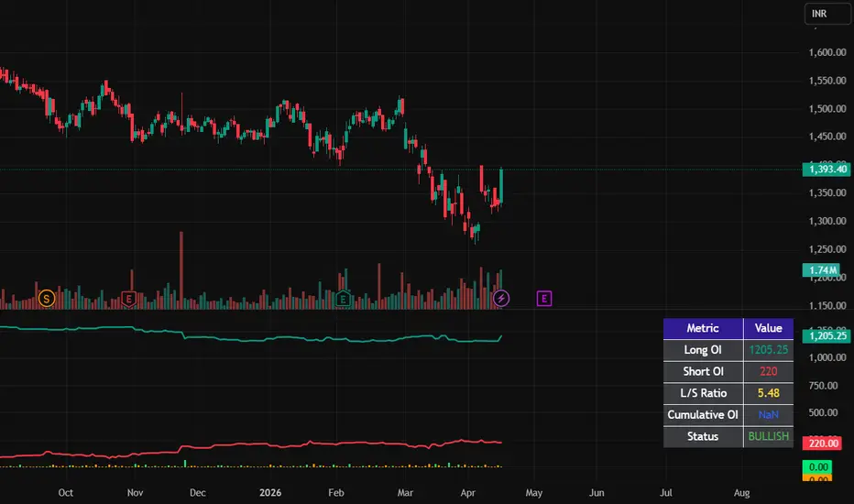Click the Dec label on time axis
The image size is (854, 504).
[x=198, y=493]
